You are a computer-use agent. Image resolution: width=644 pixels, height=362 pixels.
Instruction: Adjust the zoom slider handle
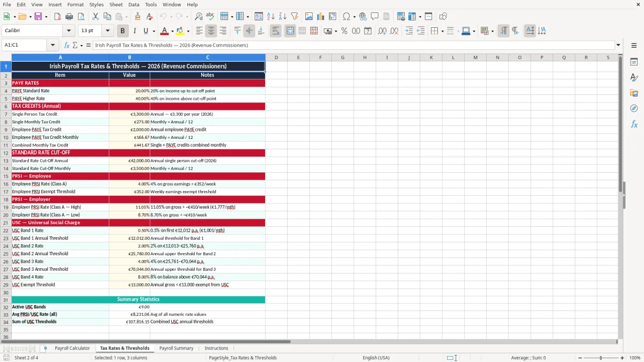[x=601, y=358]
